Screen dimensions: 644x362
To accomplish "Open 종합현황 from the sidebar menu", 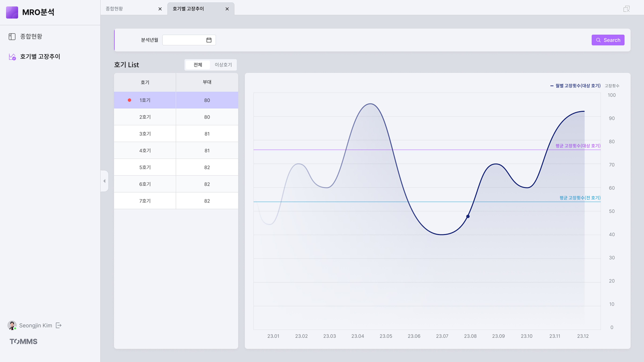I will pyautogui.click(x=31, y=37).
